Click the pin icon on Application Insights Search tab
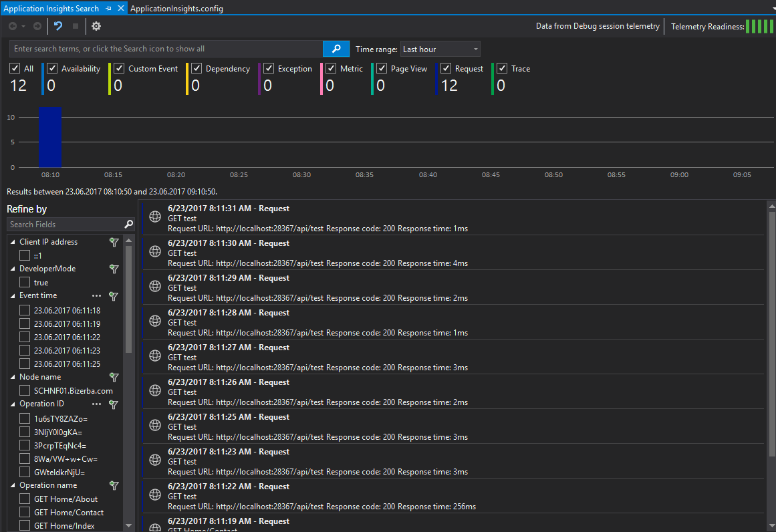The height and width of the screenshot is (532, 776). click(x=108, y=9)
